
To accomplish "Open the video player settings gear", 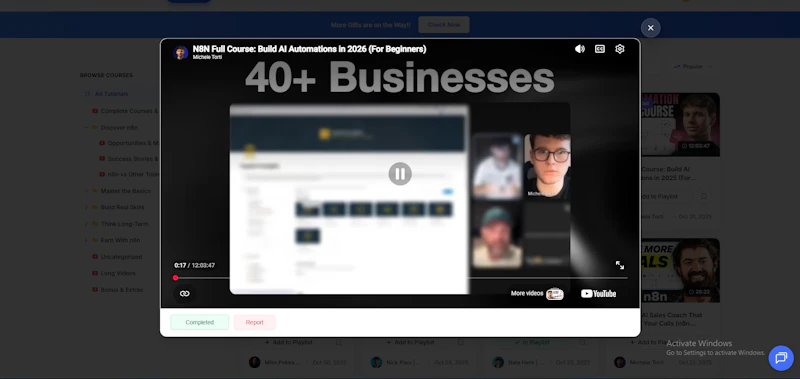I will coord(620,49).
